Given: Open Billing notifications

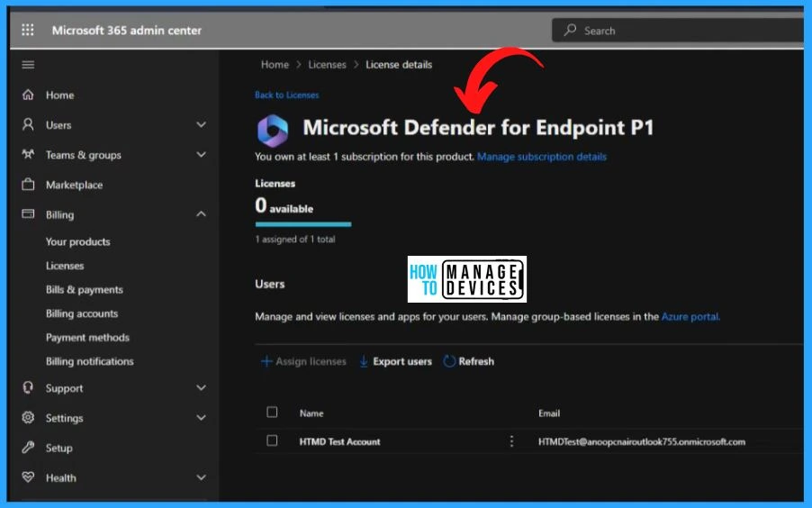Looking at the screenshot, I should (90, 361).
